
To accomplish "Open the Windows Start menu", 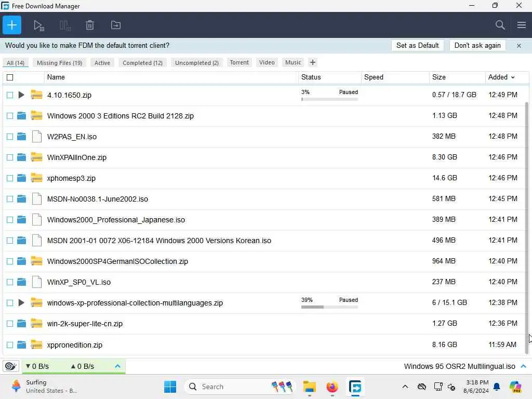I will (170, 387).
